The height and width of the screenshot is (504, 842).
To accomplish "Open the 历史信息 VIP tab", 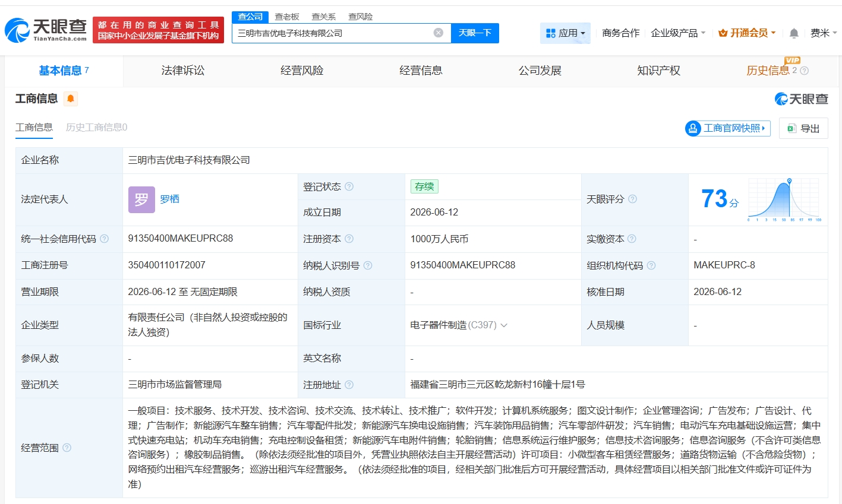I will 768,71.
